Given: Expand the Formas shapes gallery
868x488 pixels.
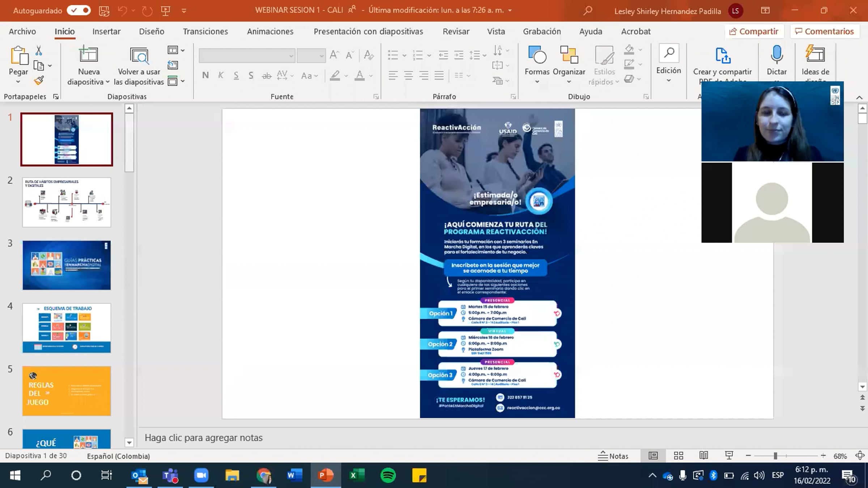Looking at the screenshot, I should [x=537, y=82].
